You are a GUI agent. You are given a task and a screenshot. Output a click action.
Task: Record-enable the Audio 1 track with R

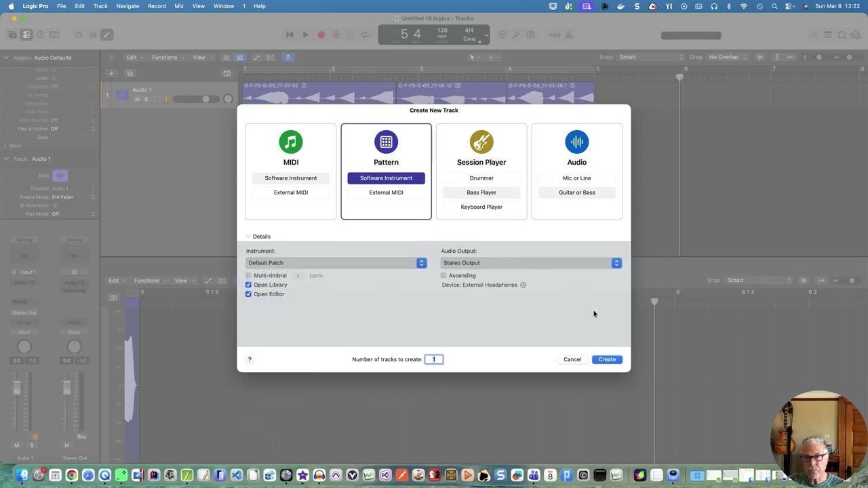click(157, 100)
